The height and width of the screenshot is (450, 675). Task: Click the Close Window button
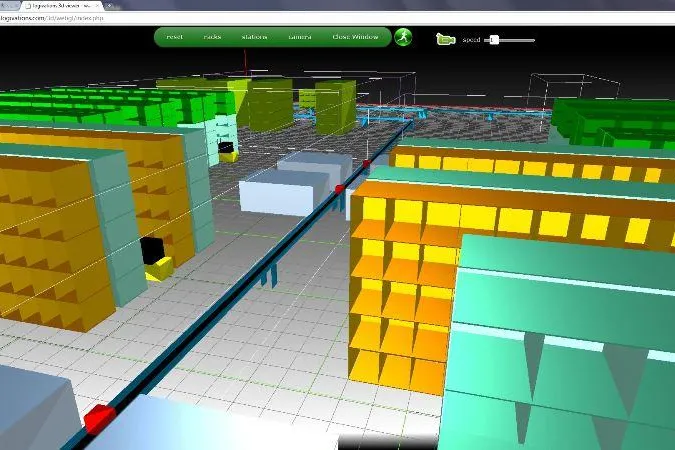(x=355, y=37)
